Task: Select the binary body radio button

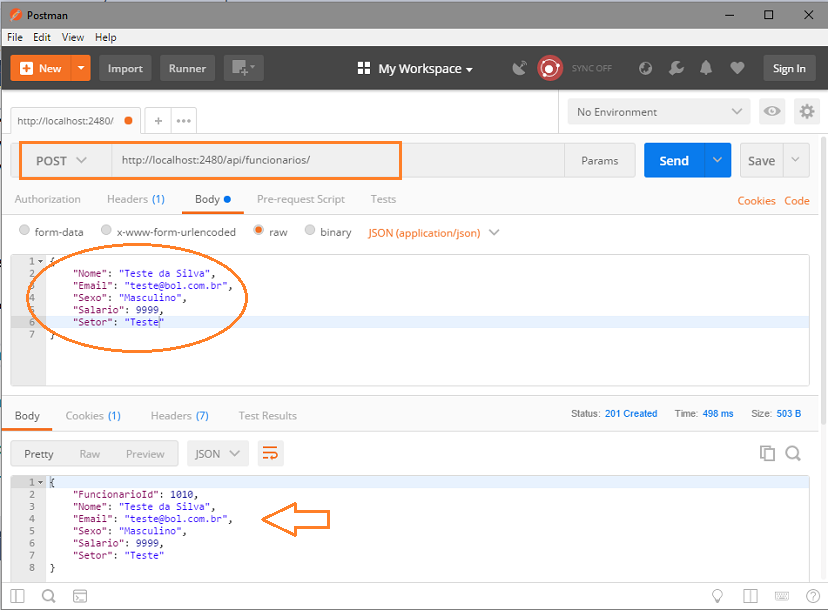Action: (x=310, y=230)
